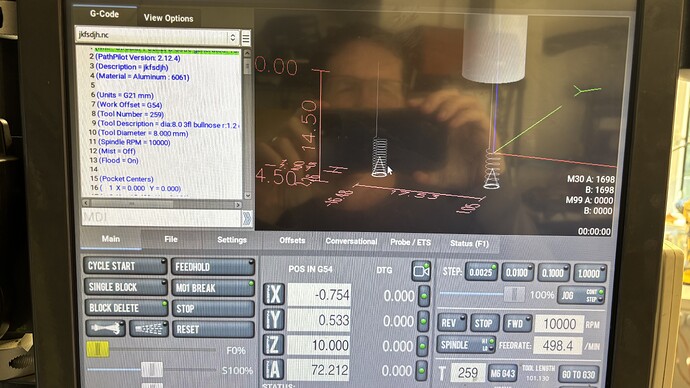Click the FEEDRATE field 498.4
Viewport: 690px width, 388px height.
coord(558,346)
